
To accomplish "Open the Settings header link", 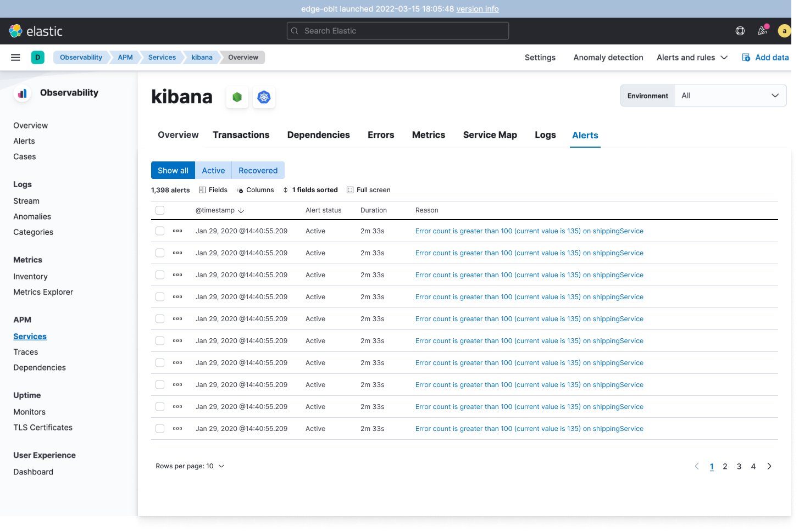I will click(x=540, y=58).
